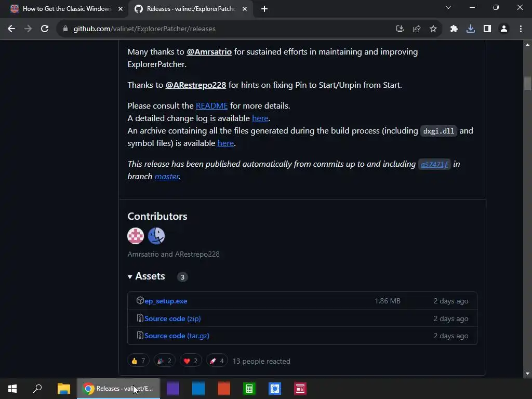Open the Chrome profile avatar icon

(504, 29)
